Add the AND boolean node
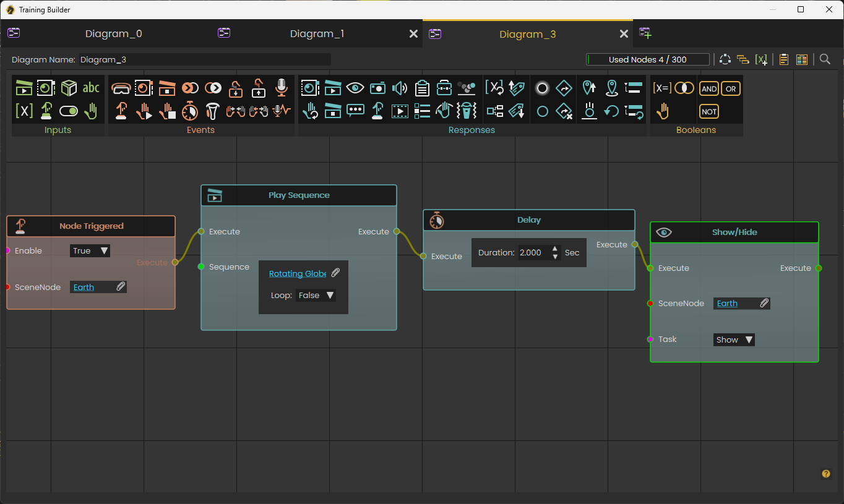 point(709,88)
